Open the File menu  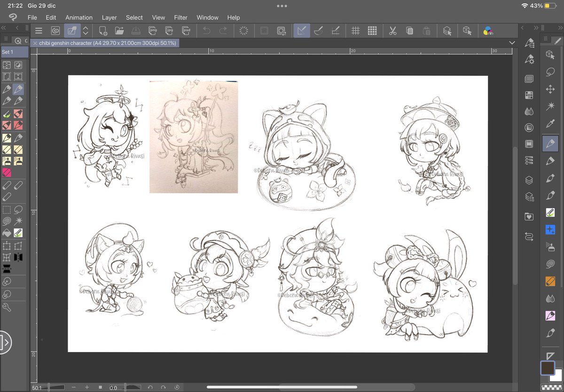(32, 17)
